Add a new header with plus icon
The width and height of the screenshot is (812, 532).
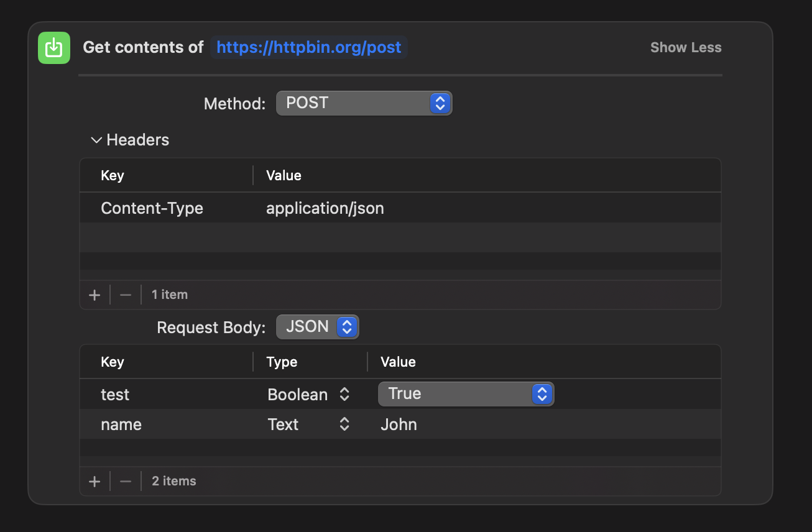pos(95,295)
